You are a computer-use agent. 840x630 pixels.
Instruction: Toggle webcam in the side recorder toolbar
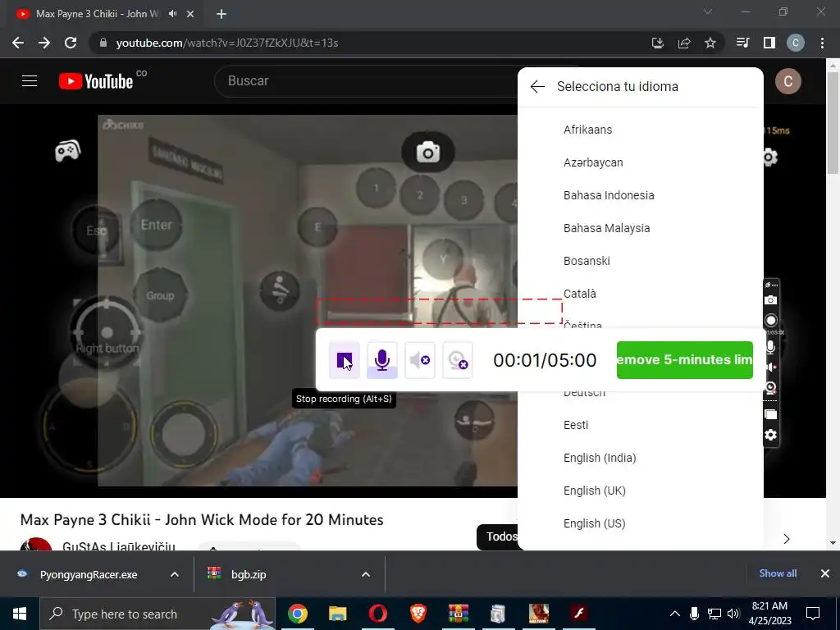coord(770,388)
